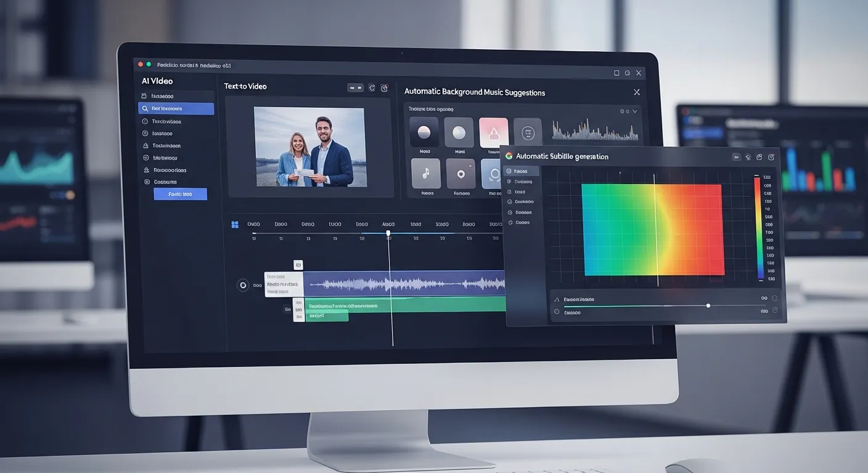The image size is (868, 473).
Task: Open the camera icon in the preview toolbar
Action: tap(384, 87)
